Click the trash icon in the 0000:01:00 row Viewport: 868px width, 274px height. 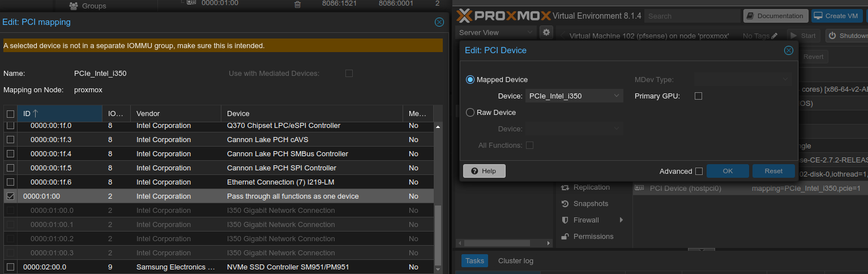coord(298,4)
